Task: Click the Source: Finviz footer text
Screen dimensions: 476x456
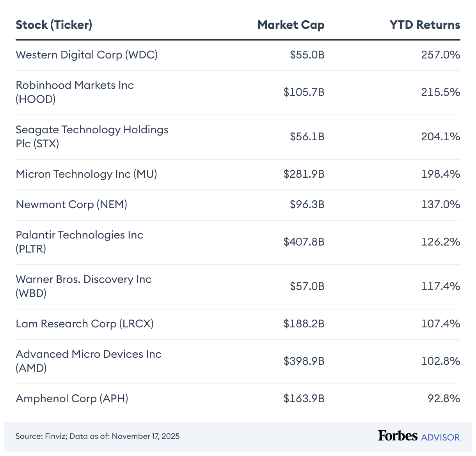Action: coord(98,436)
